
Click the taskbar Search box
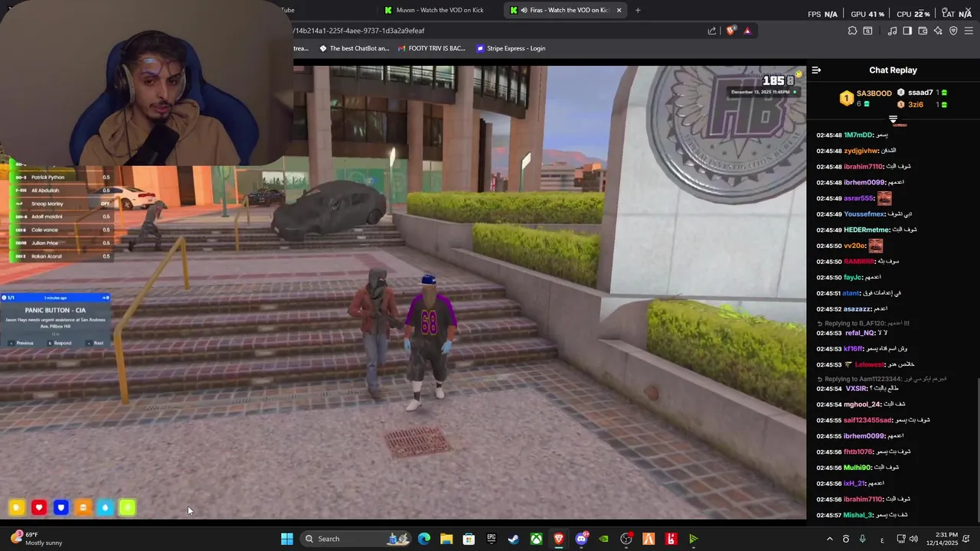coord(357,539)
